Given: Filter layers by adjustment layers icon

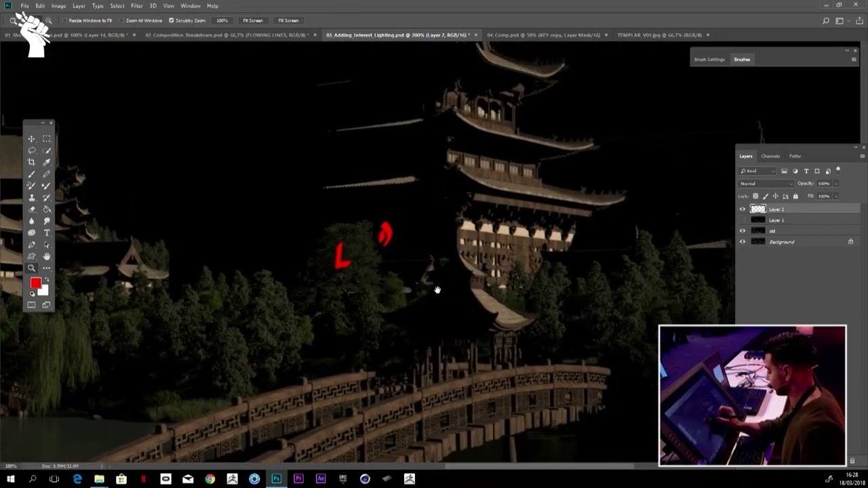Looking at the screenshot, I should (795, 171).
